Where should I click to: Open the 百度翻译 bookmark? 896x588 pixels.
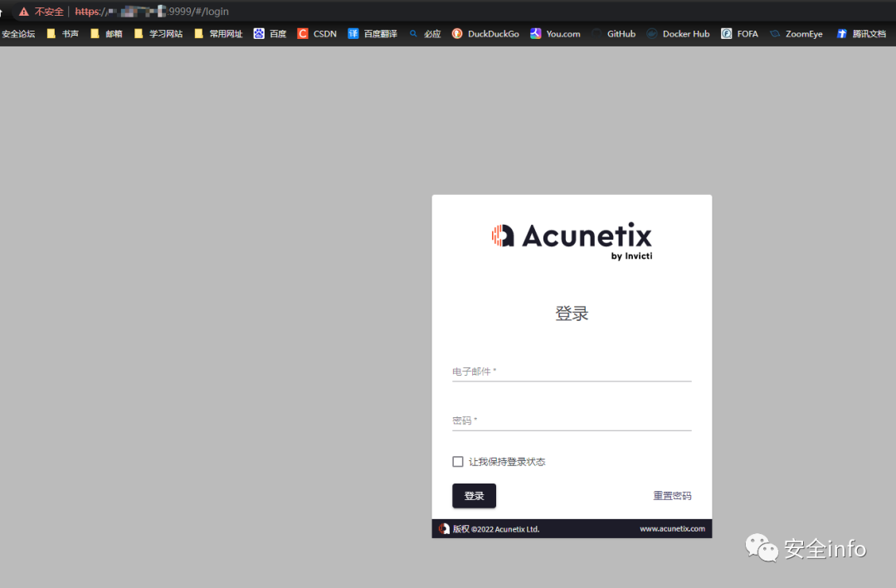[x=373, y=34]
